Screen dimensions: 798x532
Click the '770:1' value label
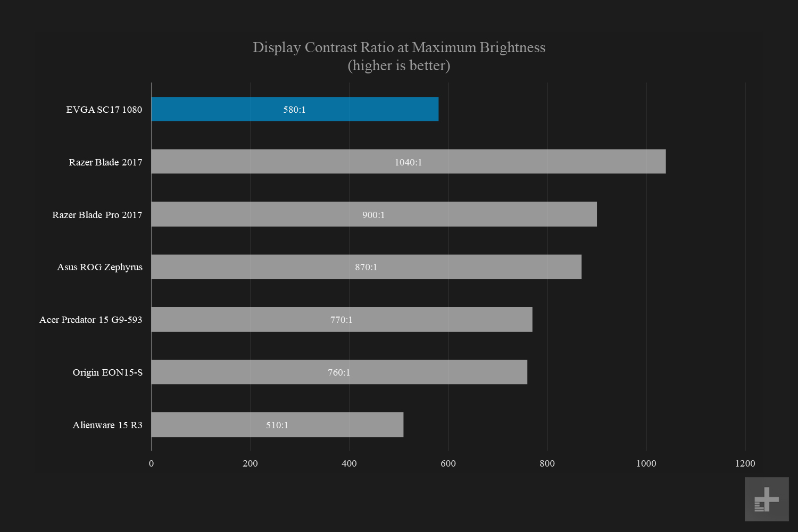click(342, 320)
